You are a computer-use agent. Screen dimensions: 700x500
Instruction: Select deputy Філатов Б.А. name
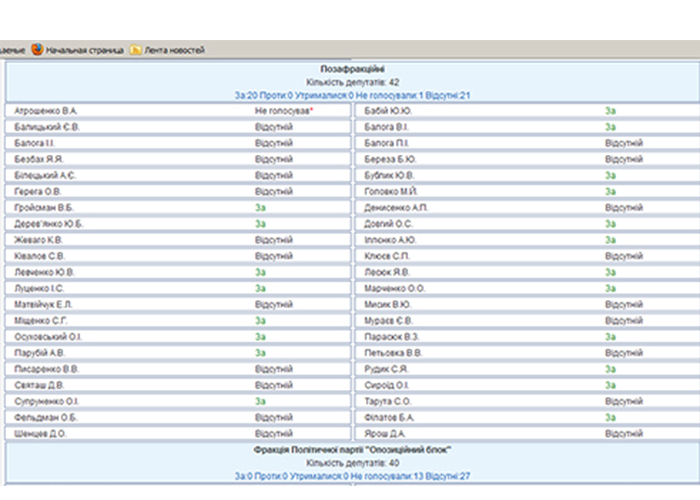tap(389, 418)
